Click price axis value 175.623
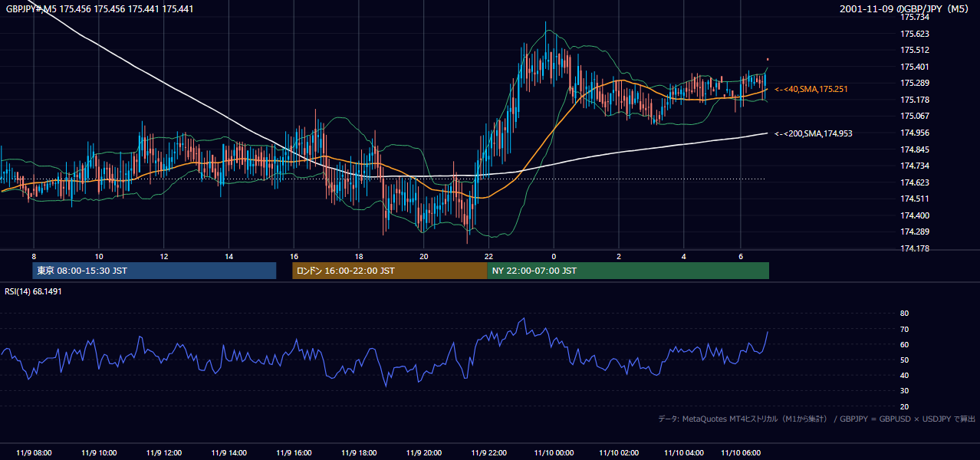 [x=915, y=34]
